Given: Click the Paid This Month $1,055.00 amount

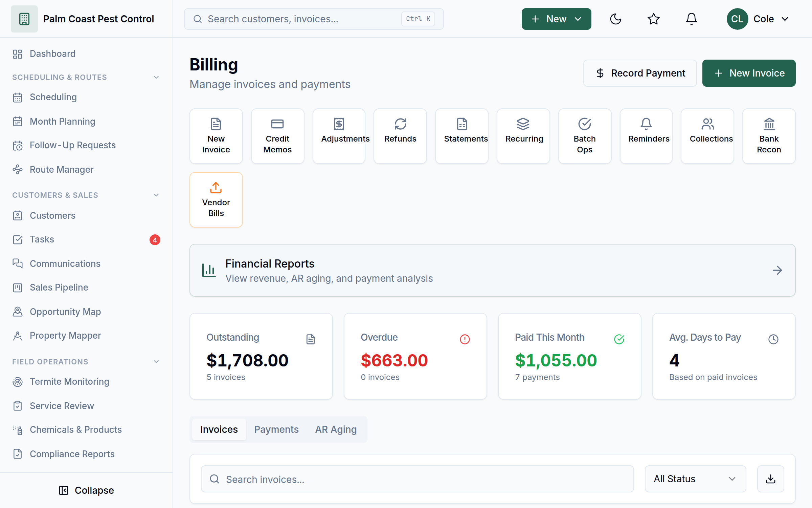Looking at the screenshot, I should pyautogui.click(x=556, y=360).
